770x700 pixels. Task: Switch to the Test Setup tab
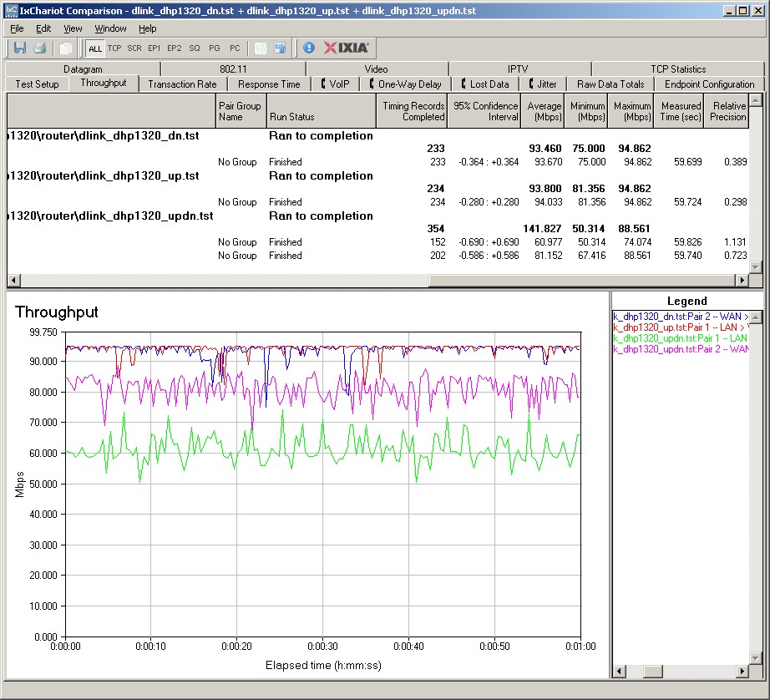(x=37, y=84)
